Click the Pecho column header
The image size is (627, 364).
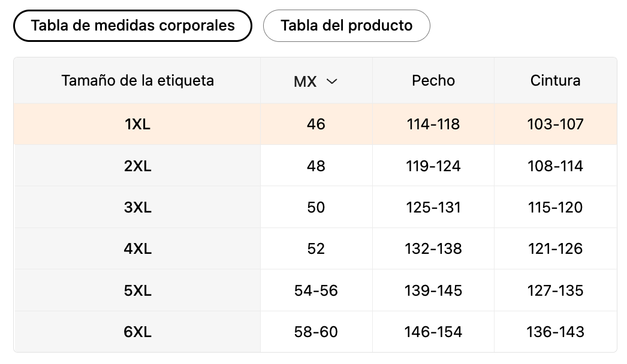pyautogui.click(x=433, y=80)
